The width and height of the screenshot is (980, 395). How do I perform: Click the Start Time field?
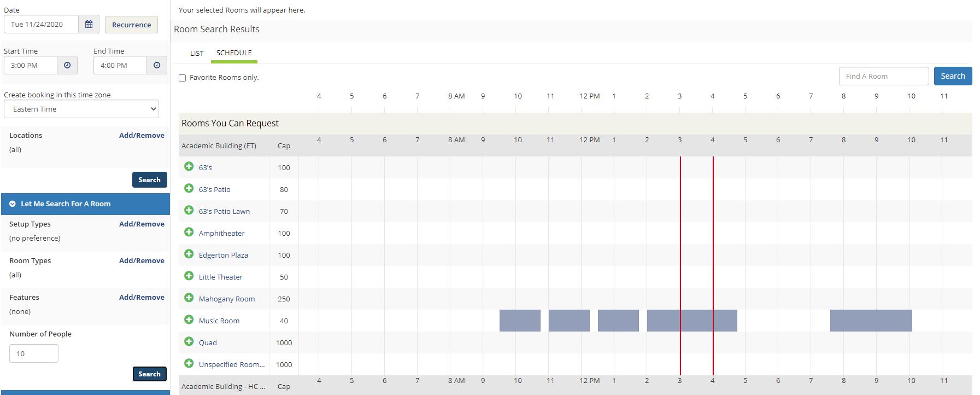pyautogui.click(x=31, y=65)
